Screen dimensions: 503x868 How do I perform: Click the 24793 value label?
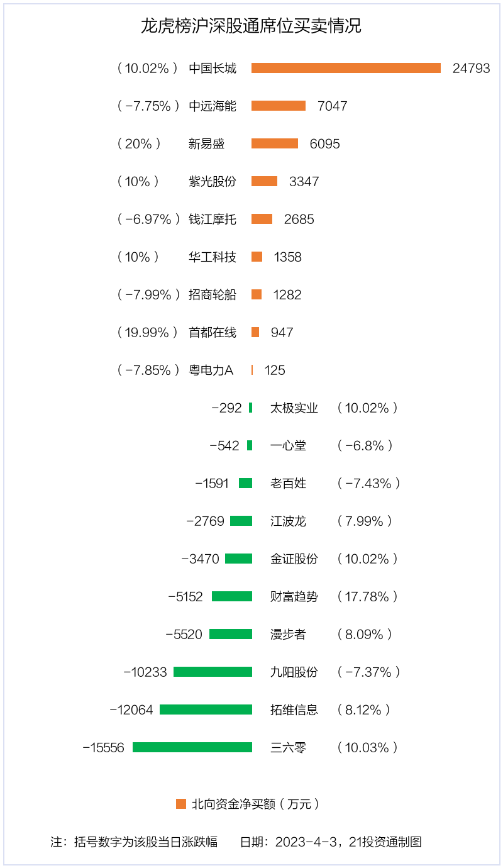coord(471,68)
